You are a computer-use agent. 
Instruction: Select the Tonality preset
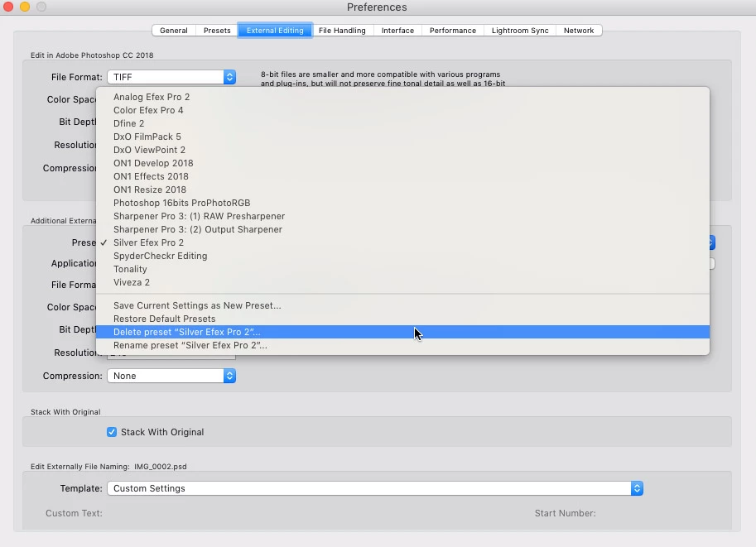click(x=402, y=269)
